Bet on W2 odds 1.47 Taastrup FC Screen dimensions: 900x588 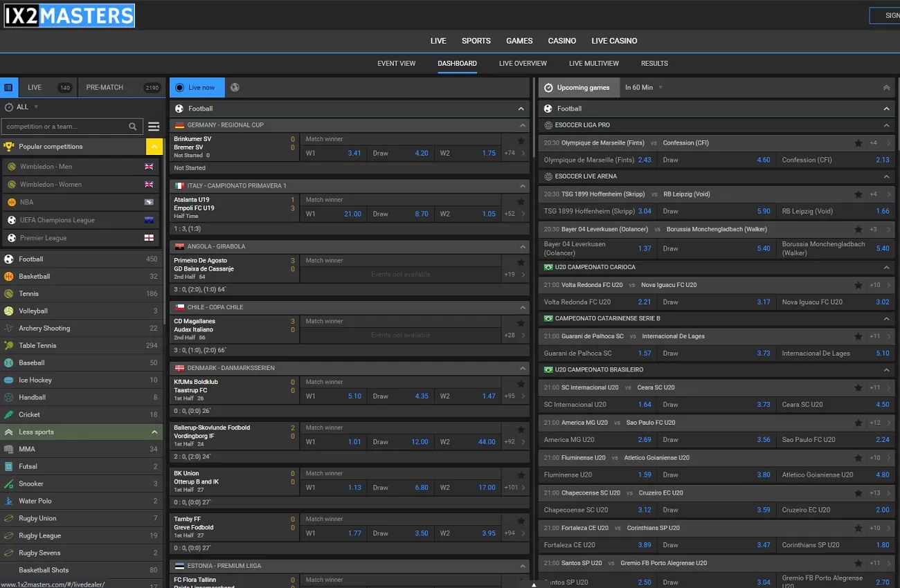tap(469, 396)
